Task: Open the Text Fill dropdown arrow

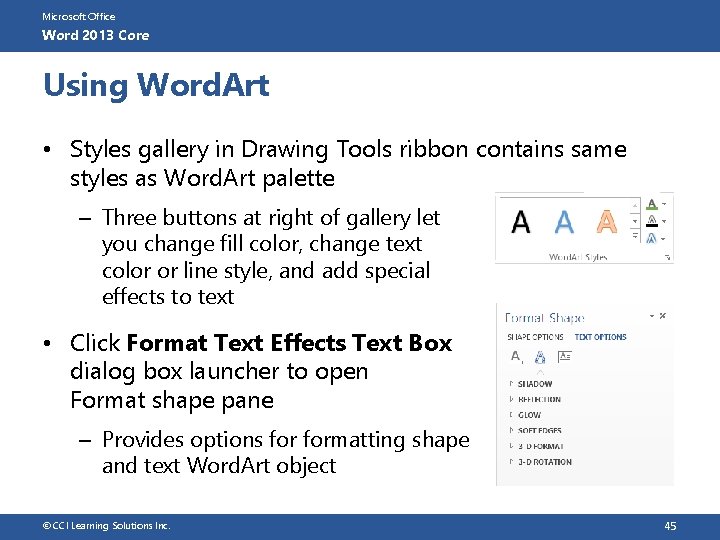Action: pos(664,204)
